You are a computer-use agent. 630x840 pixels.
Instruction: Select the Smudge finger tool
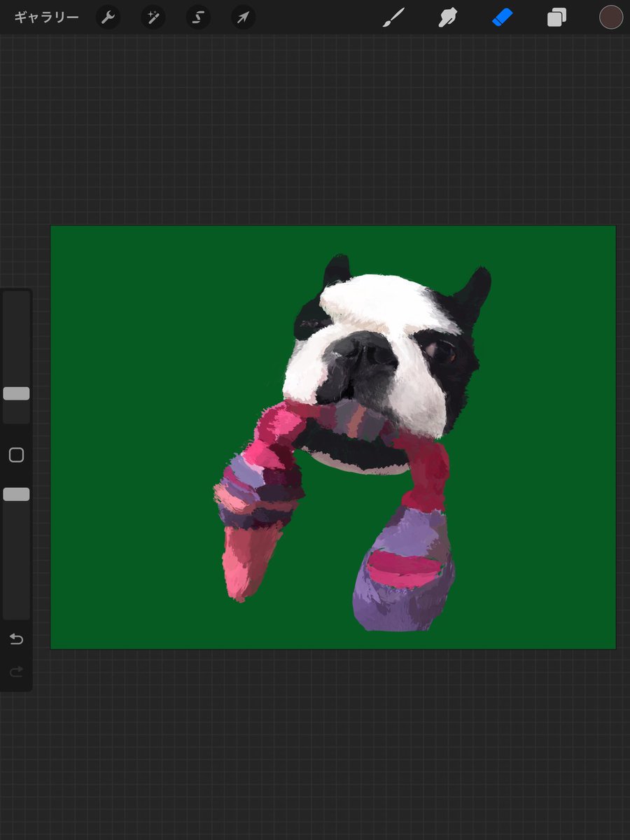point(448,17)
